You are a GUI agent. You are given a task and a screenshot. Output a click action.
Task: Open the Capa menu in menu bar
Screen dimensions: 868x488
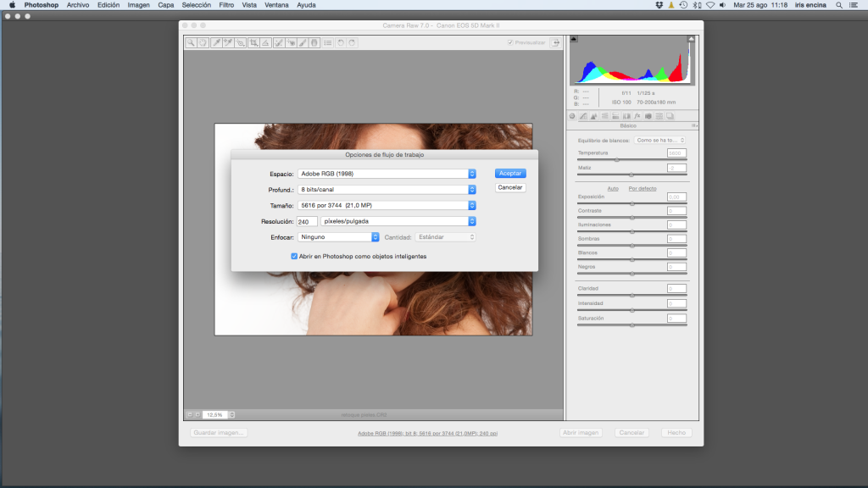point(166,5)
